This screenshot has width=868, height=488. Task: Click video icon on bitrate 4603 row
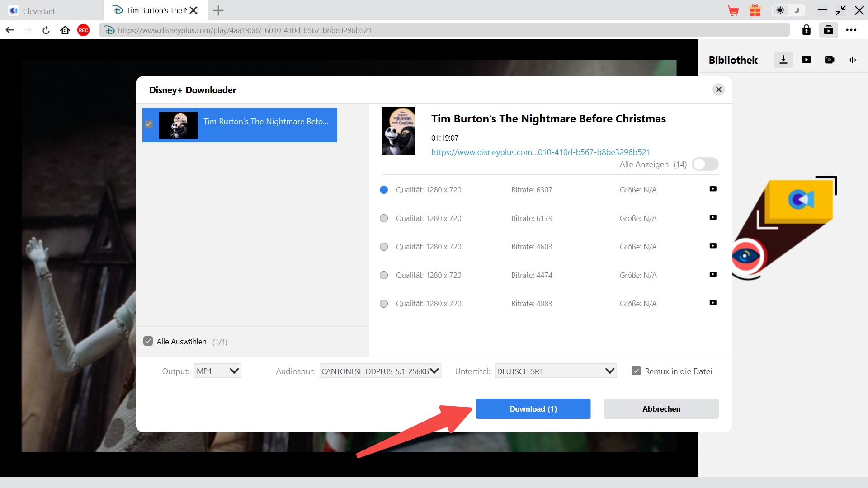pyautogui.click(x=713, y=246)
